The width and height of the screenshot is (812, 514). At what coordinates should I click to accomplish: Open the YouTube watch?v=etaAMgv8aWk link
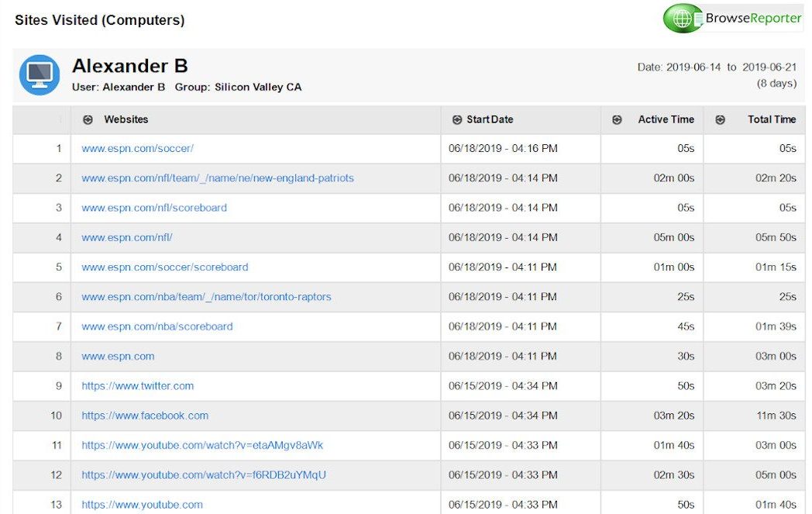click(x=202, y=445)
